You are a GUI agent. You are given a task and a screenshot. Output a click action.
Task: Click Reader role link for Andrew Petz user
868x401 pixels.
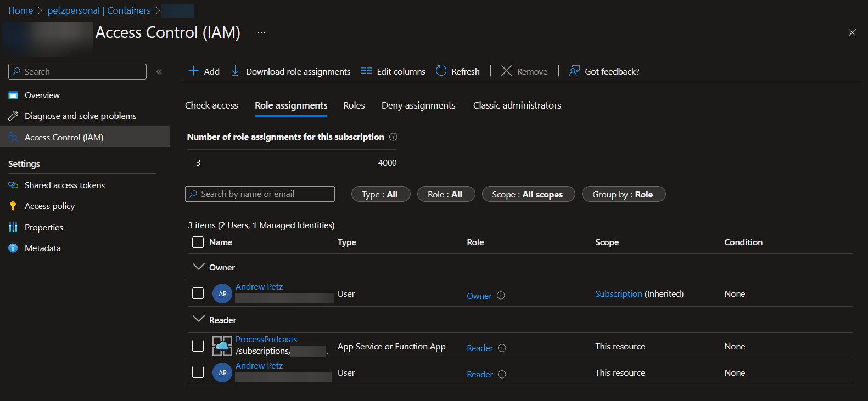[x=480, y=374]
